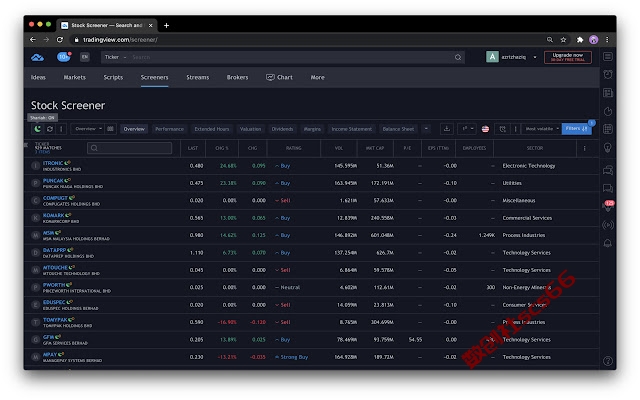Open the alerts clock sidebar icon

coord(608,74)
